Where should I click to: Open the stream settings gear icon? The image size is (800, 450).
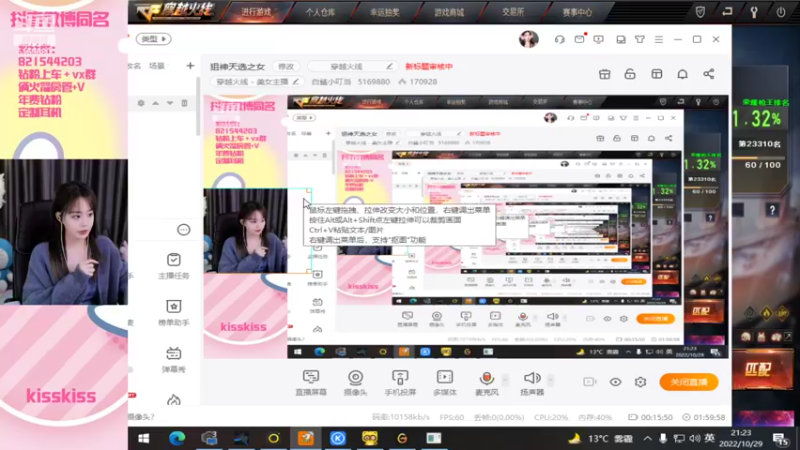[640, 382]
